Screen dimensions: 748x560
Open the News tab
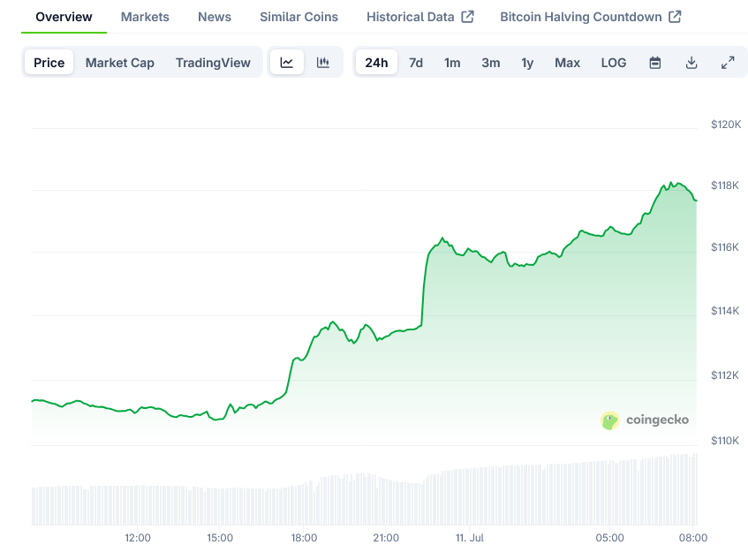click(x=215, y=17)
